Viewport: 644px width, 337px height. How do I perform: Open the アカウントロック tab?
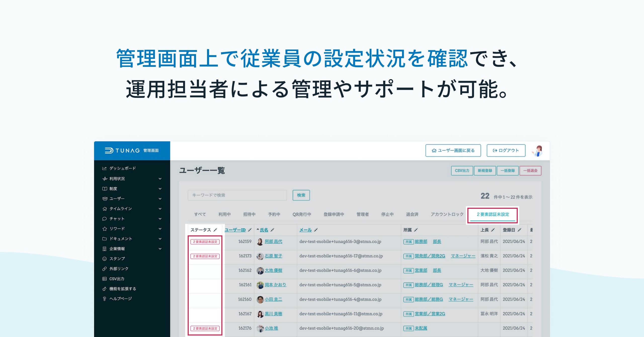coord(447,214)
